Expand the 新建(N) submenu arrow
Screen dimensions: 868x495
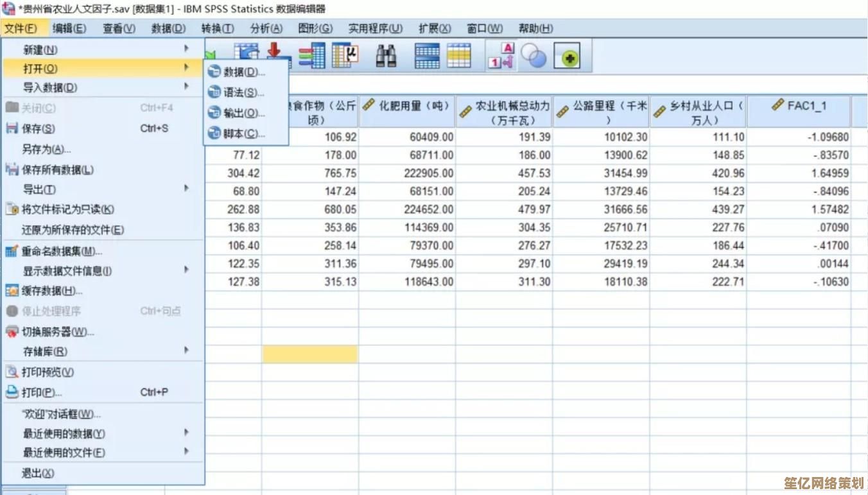[186, 49]
